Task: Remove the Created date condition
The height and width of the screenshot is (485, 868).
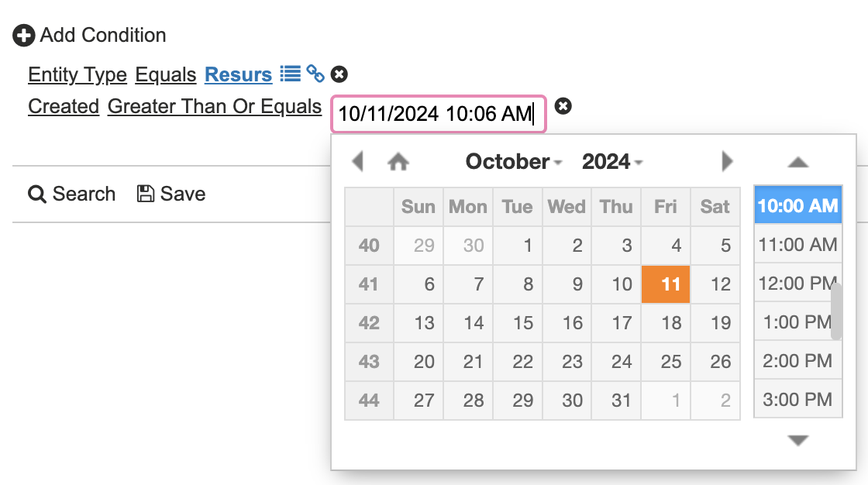Action: 563,107
